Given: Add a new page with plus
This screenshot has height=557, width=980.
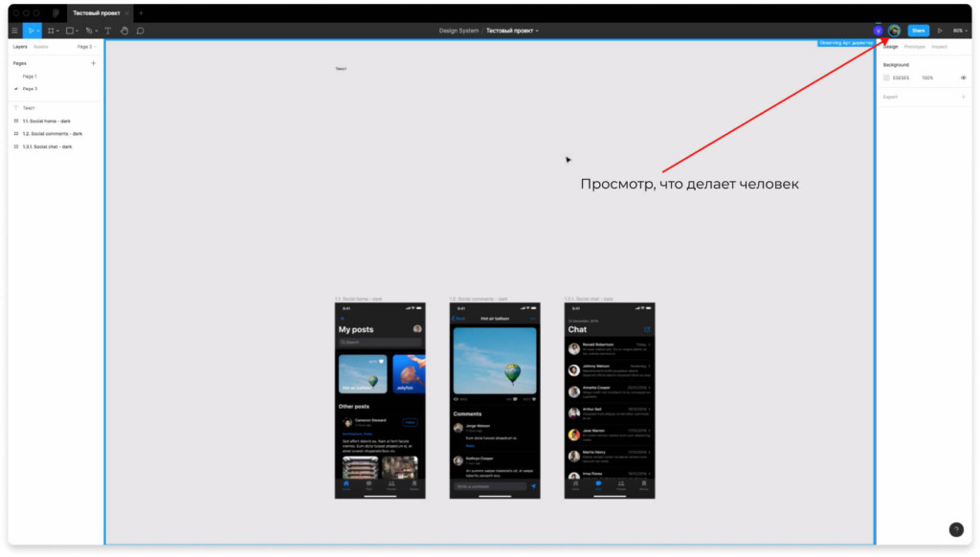Looking at the screenshot, I should coord(93,63).
